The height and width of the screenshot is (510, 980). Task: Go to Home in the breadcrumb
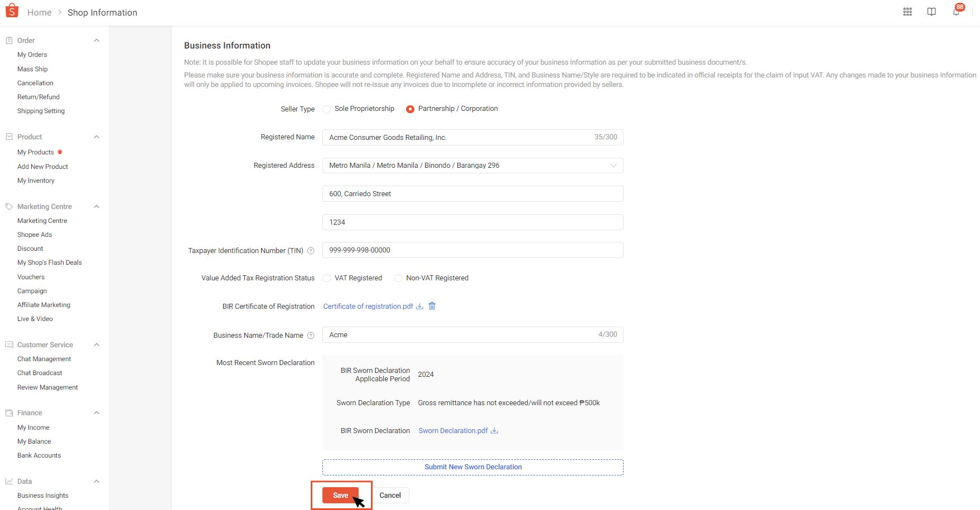click(39, 12)
